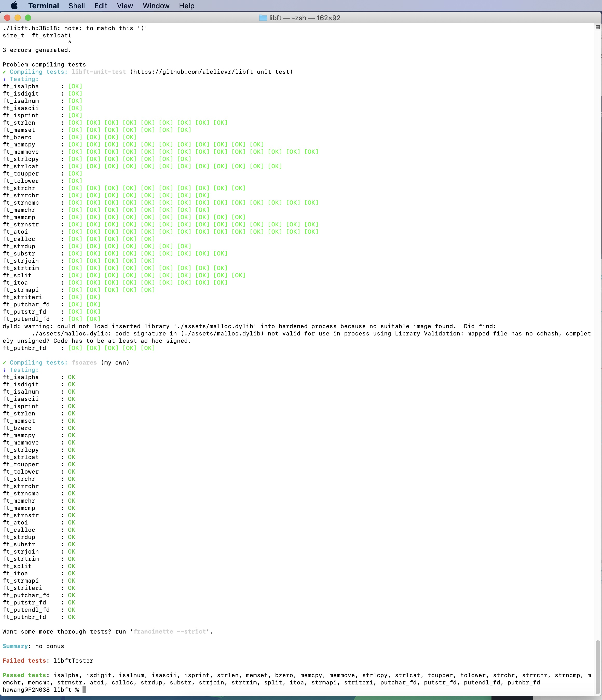Click the 'Compiling tests:' label before libft-unit-test
This screenshot has height=700, width=602.
click(38, 72)
